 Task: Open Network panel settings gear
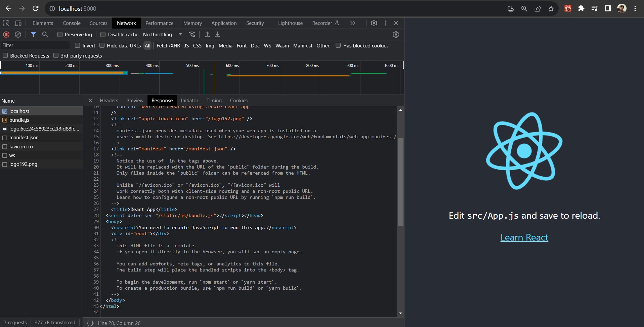point(396,34)
